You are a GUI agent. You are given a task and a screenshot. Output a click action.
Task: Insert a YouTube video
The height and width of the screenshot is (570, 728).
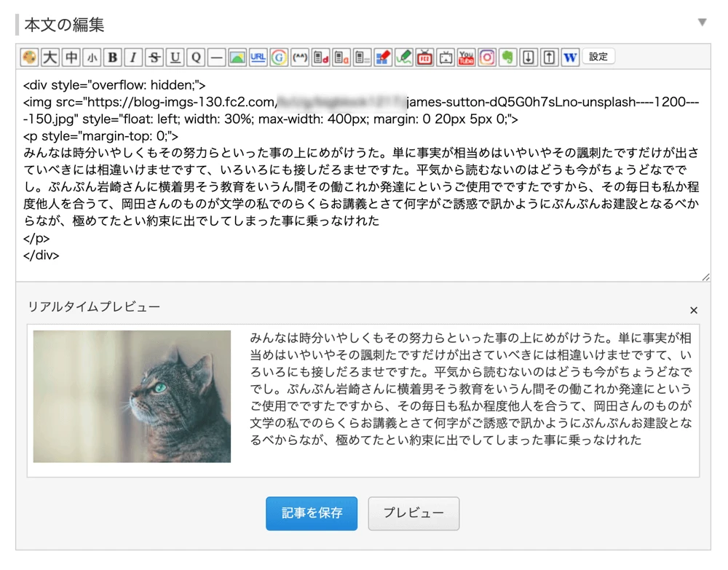coord(466,58)
